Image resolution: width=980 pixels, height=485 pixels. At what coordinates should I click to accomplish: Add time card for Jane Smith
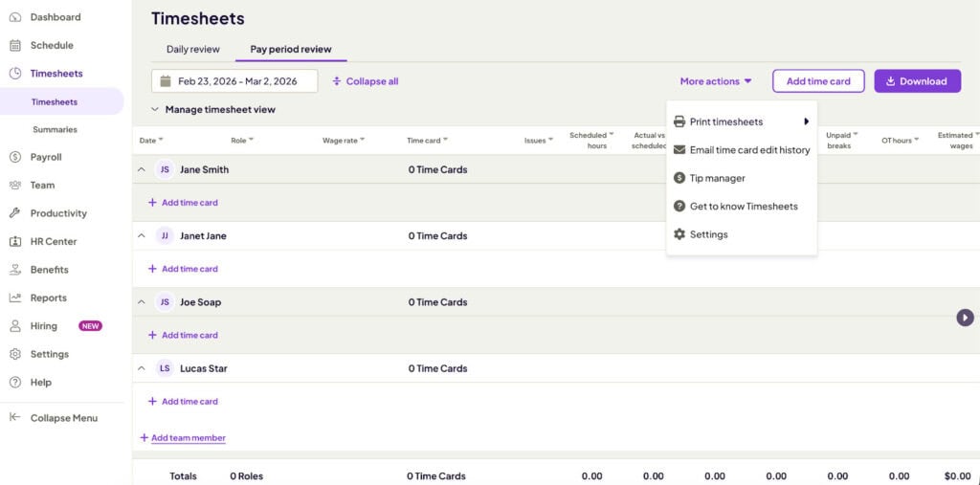[183, 203]
